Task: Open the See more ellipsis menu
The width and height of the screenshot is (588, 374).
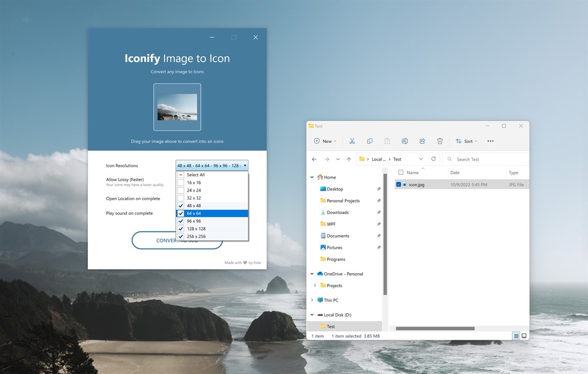Action: point(491,141)
